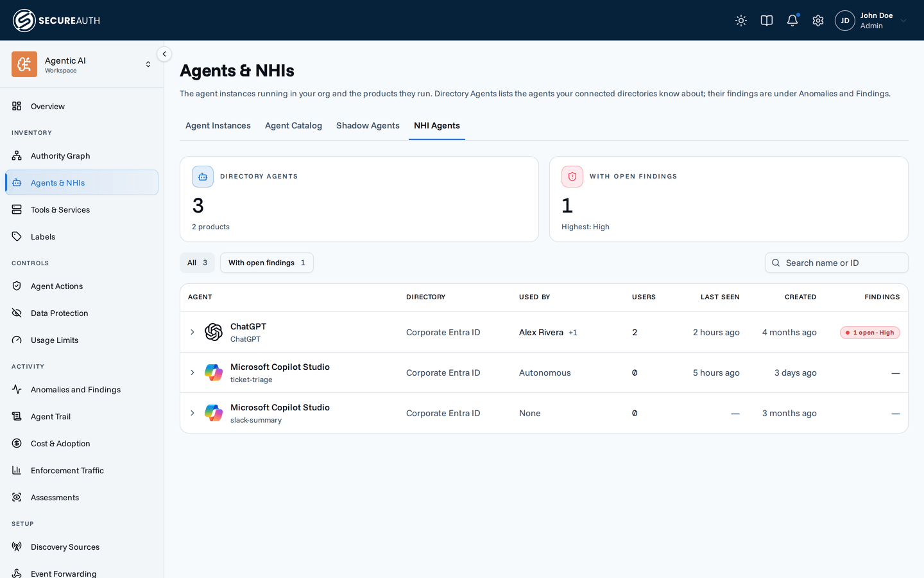Click the SecureAuth logo

tap(56, 21)
